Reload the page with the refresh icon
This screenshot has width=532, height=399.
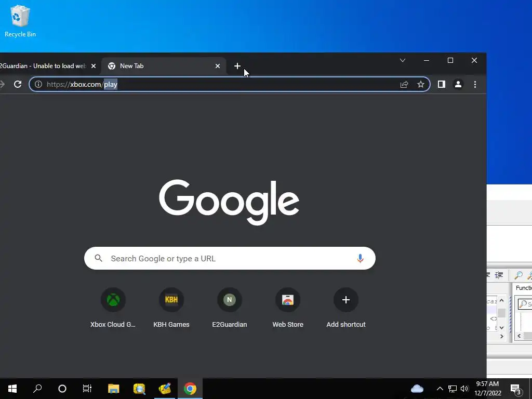pos(18,84)
